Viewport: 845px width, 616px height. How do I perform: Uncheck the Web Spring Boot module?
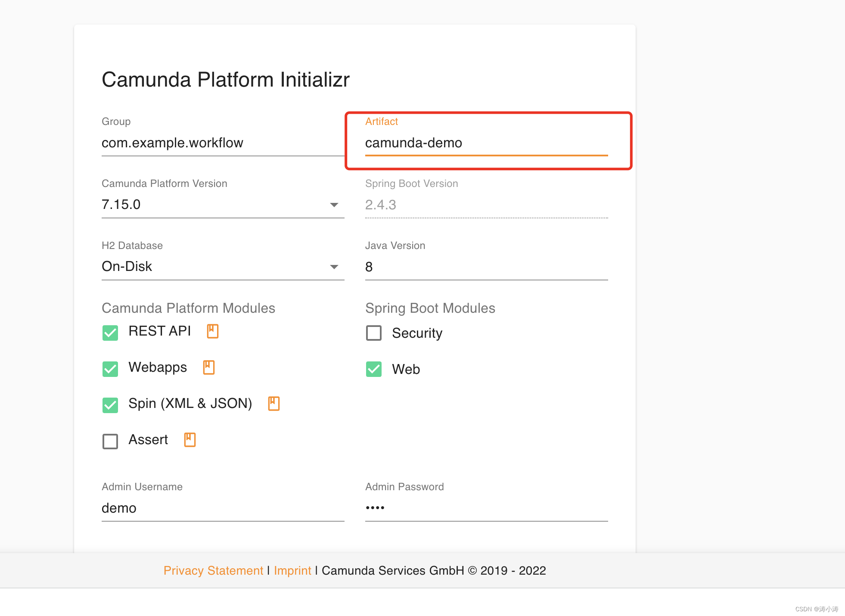(374, 369)
